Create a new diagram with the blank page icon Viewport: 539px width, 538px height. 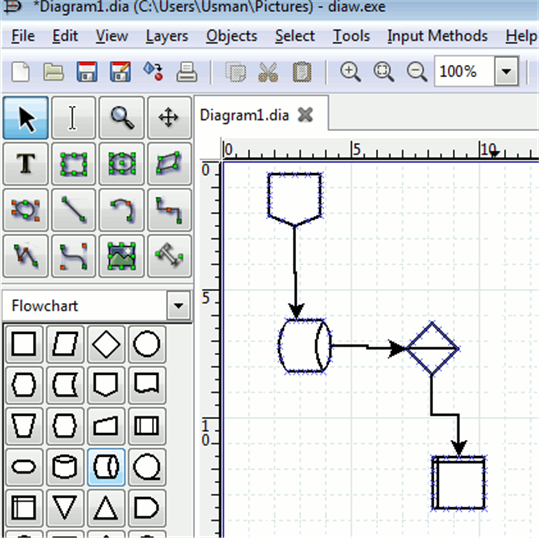tap(21, 72)
